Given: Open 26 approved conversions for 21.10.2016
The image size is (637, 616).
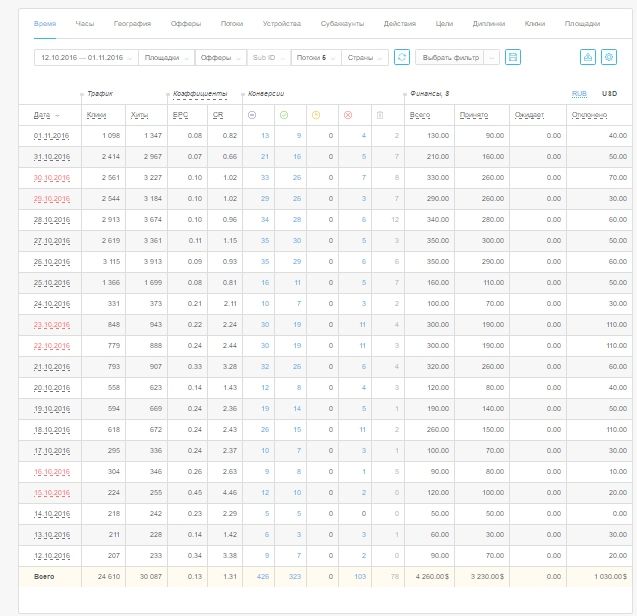Looking at the screenshot, I should point(297,367).
